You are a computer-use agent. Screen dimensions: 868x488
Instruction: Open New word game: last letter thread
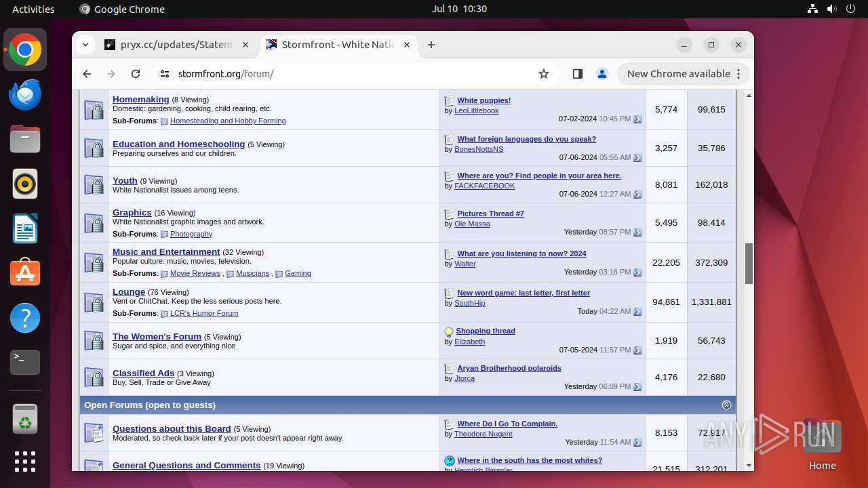(524, 293)
